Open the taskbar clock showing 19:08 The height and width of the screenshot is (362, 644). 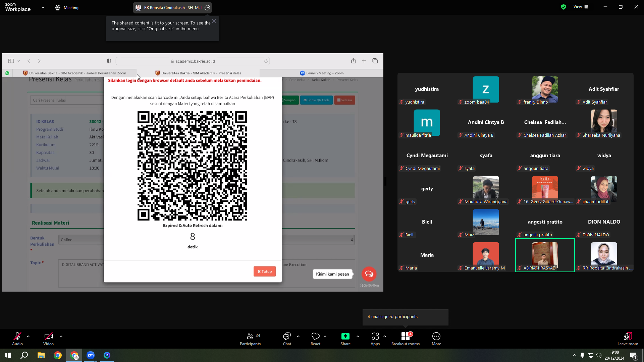[614, 355]
